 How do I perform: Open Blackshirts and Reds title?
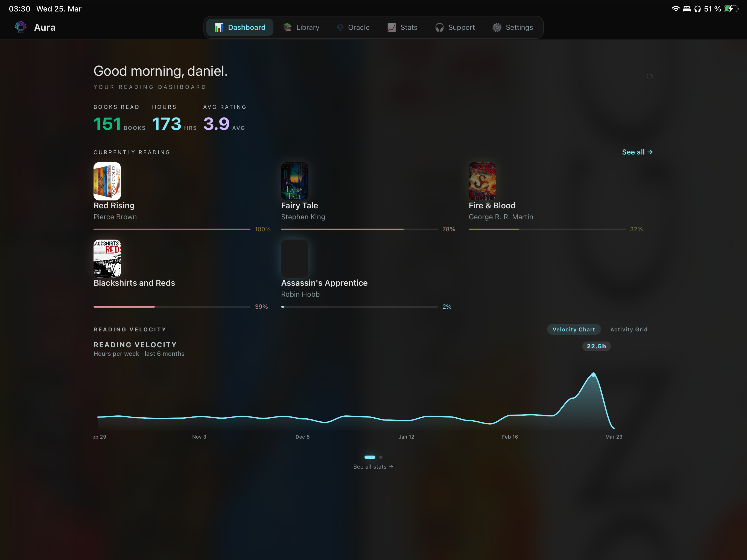134,283
